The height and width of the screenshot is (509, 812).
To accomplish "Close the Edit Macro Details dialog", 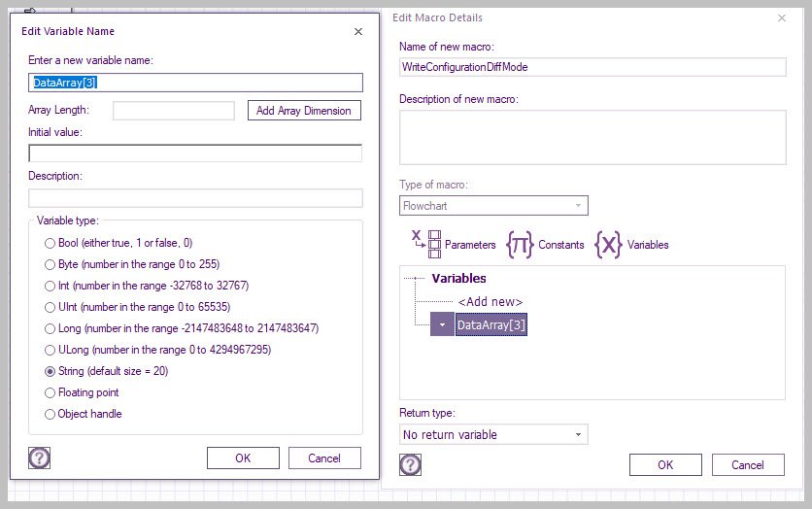I will (783, 17).
